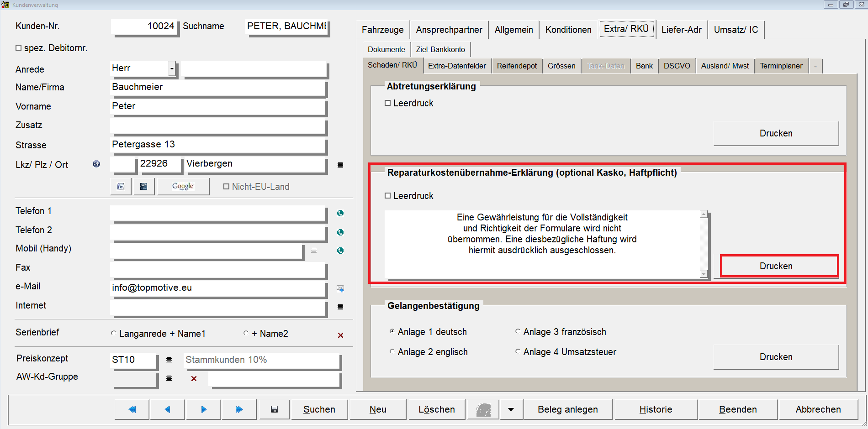Choose Anlage 1 deutsch
This screenshot has width=868, height=429.
[392, 331]
